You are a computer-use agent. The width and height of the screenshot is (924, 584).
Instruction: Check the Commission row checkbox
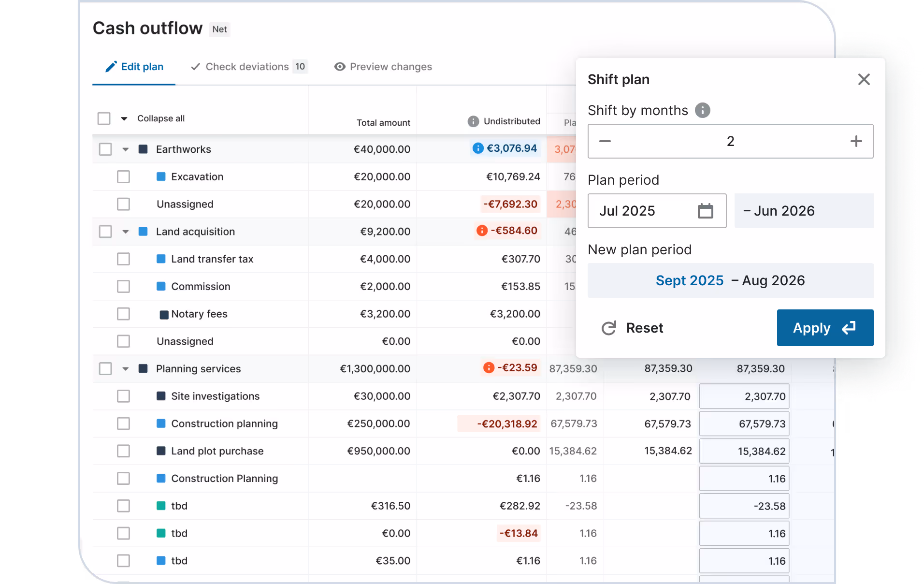point(124,286)
